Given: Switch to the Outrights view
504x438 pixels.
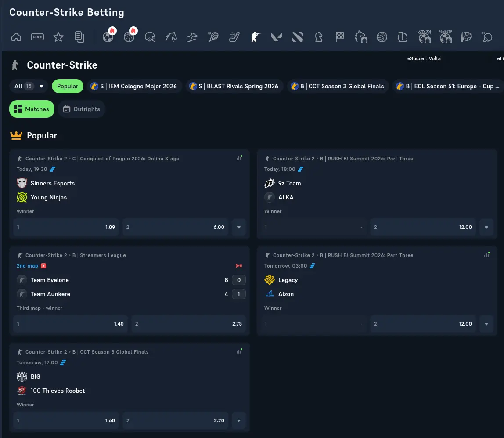Looking at the screenshot, I should click(x=82, y=109).
